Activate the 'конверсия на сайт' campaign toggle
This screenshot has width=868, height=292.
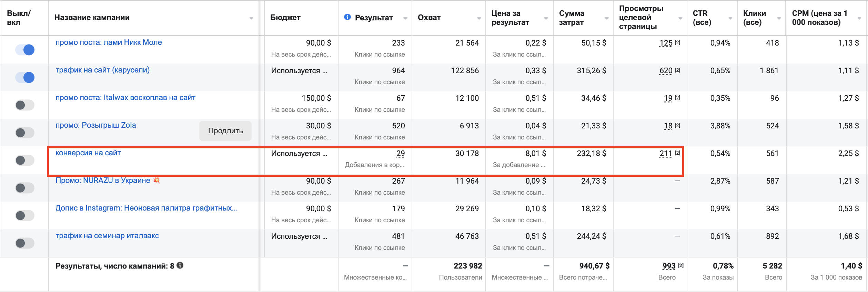pos(25,160)
